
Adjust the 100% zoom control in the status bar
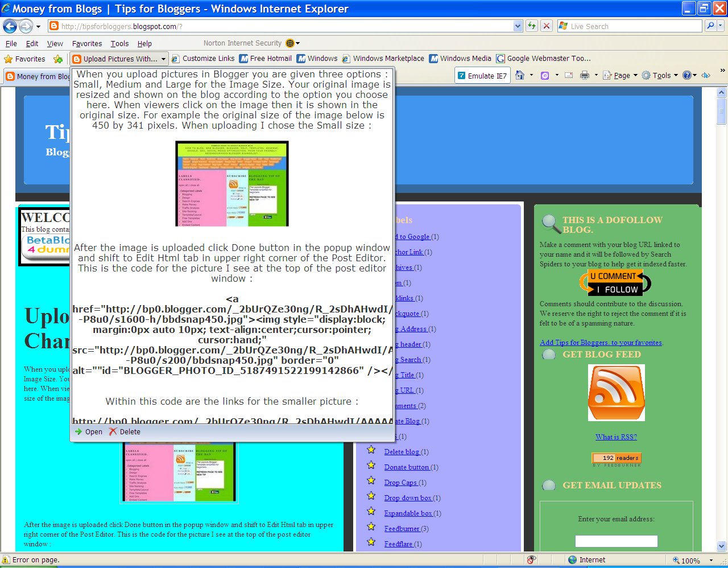click(688, 559)
